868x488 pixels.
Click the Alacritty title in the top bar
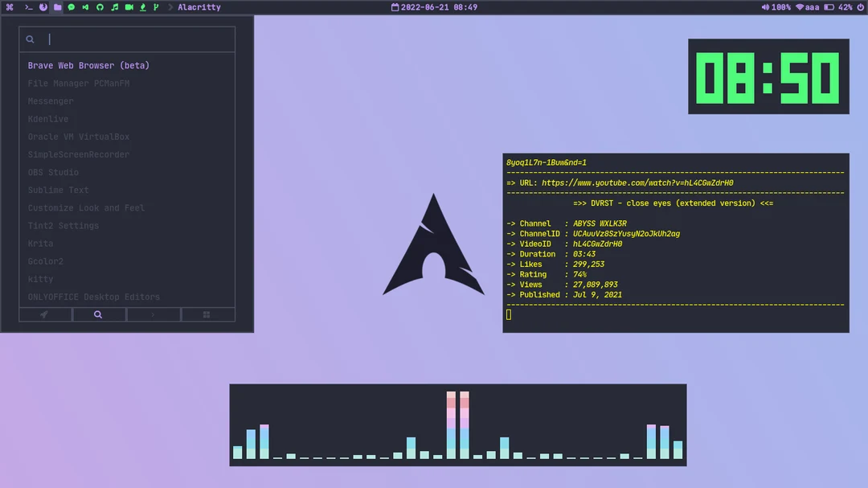(199, 7)
